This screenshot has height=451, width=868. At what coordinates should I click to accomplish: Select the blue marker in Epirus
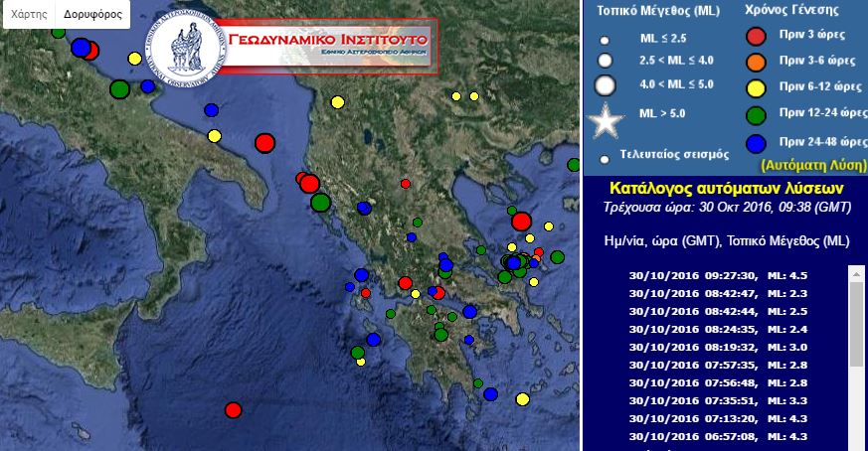point(364,208)
